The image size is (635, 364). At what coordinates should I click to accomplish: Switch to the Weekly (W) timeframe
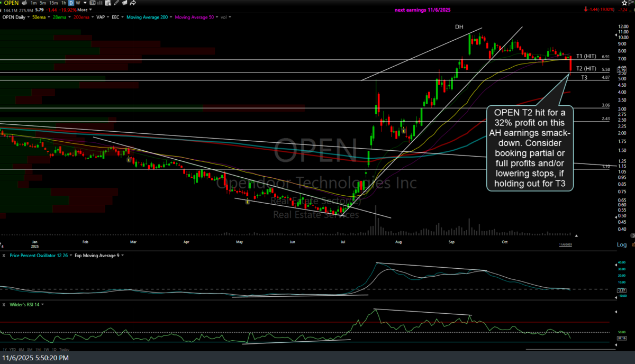78,3
